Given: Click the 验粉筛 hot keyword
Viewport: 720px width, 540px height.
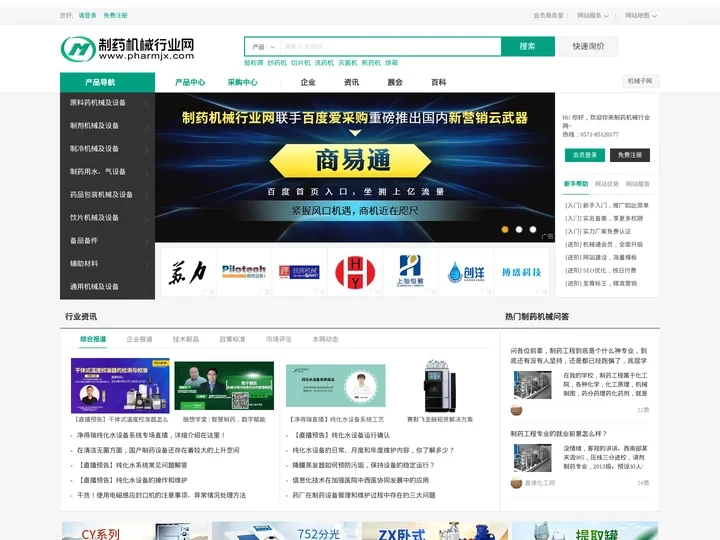Looking at the screenshot, I should click(253, 63).
